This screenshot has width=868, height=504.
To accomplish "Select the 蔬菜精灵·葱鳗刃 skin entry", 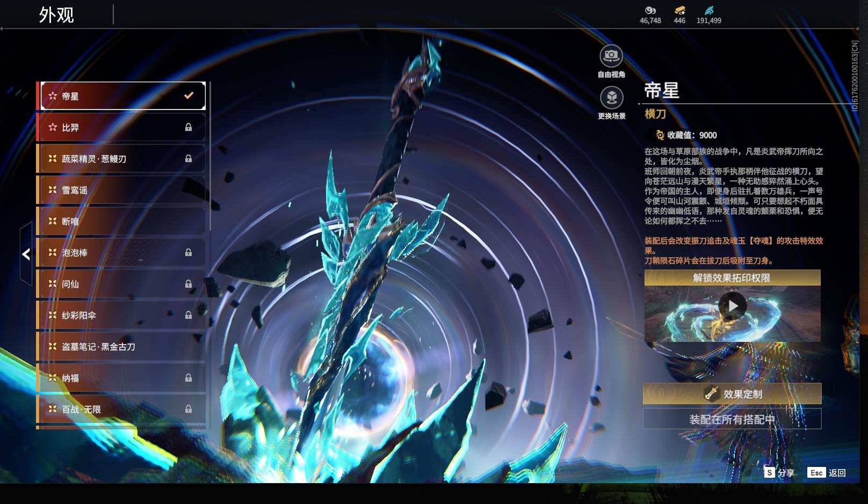I will click(121, 158).
